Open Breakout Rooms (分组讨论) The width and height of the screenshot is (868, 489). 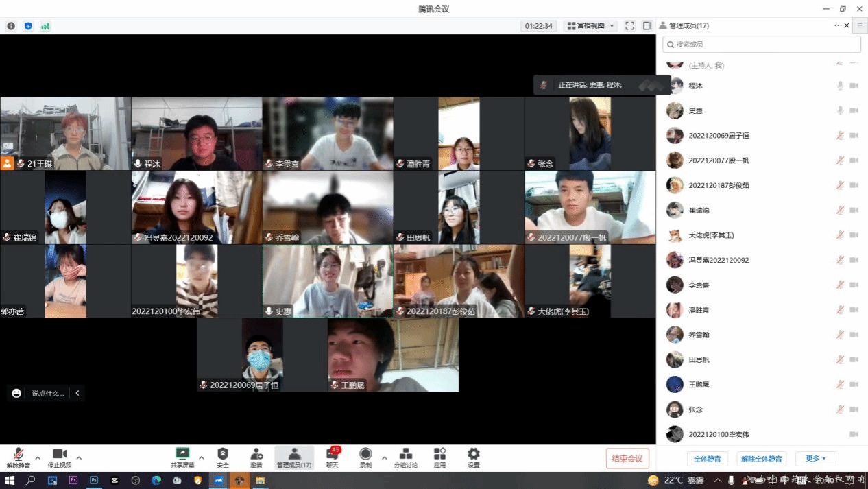click(405, 457)
